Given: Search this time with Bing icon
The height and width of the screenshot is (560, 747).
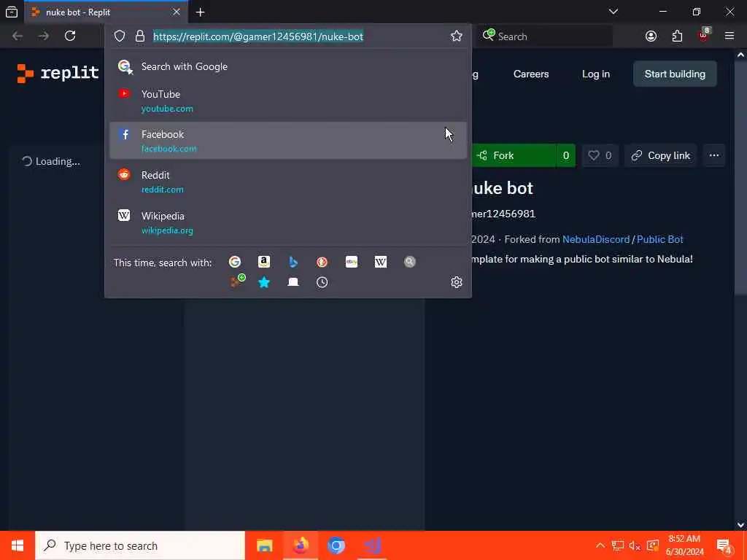Looking at the screenshot, I should 293,262.
